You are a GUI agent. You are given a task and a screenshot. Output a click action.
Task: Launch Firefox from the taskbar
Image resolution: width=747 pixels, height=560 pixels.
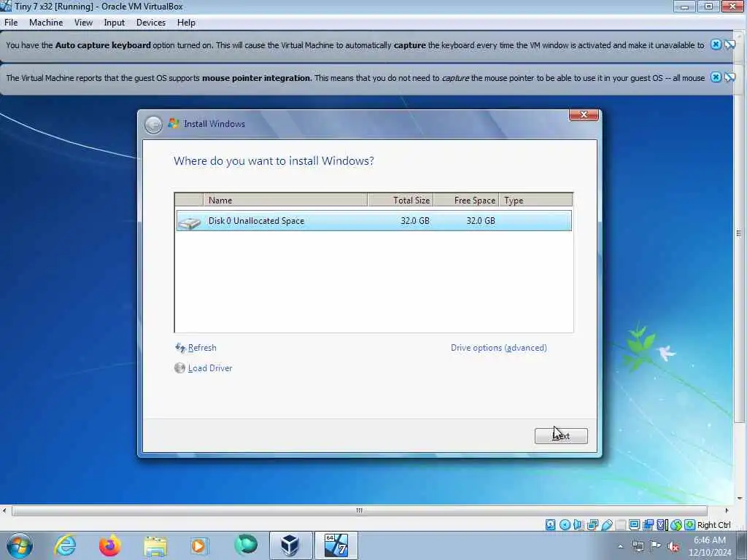(109, 545)
